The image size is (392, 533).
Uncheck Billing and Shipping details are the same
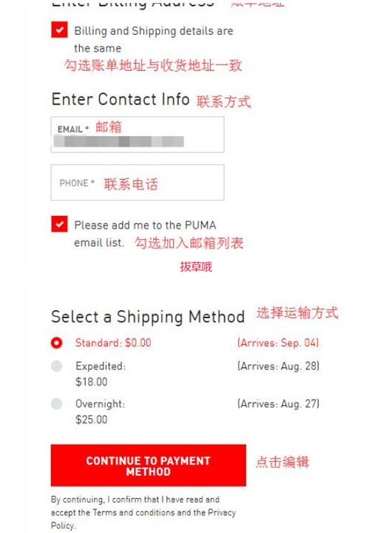[x=59, y=30]
